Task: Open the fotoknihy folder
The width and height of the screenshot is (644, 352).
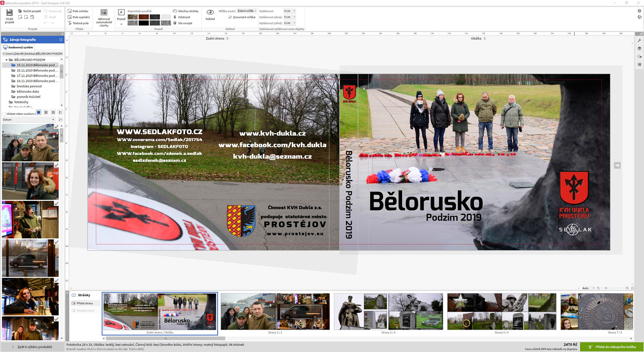Action: pos(18,102)
